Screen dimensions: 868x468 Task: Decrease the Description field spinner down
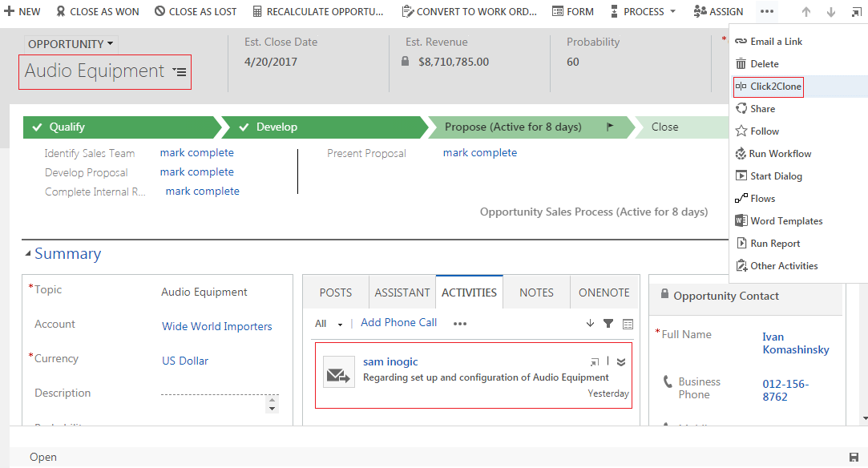pos(272,409)
